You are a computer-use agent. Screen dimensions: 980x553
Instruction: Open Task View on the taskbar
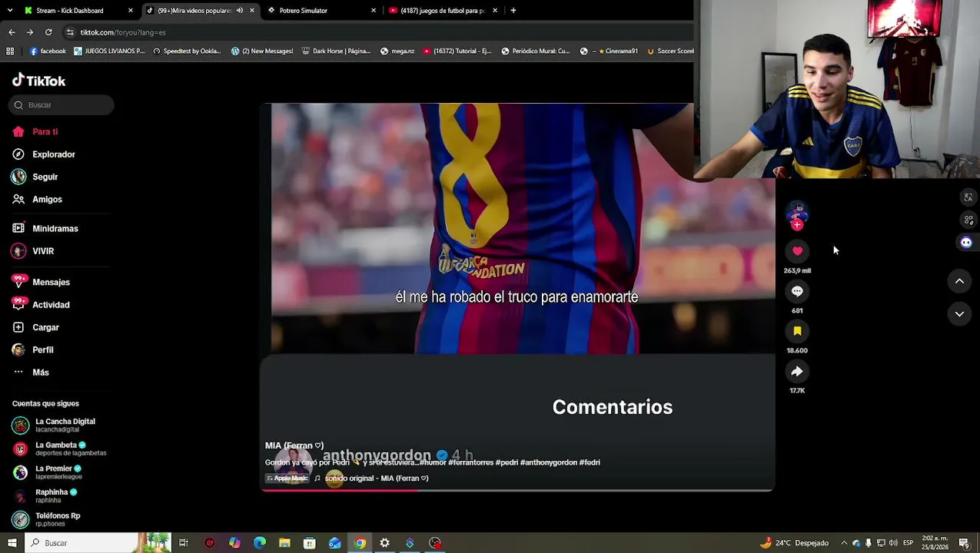183,543
